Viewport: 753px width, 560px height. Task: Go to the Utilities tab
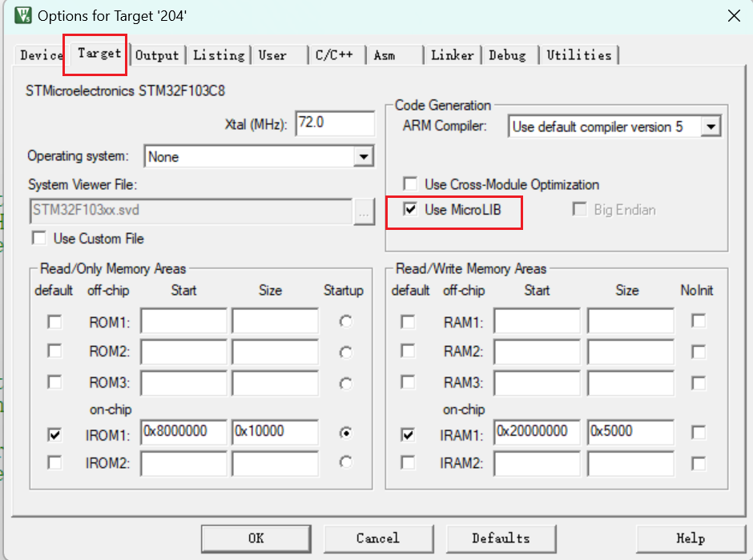580,55
